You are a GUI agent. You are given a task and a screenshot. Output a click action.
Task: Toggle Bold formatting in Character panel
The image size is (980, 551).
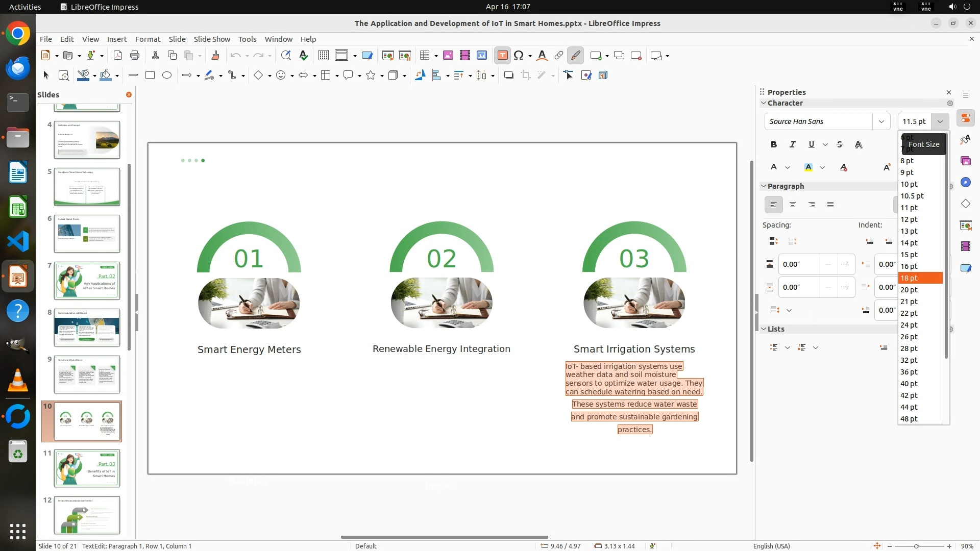[774, 144]
